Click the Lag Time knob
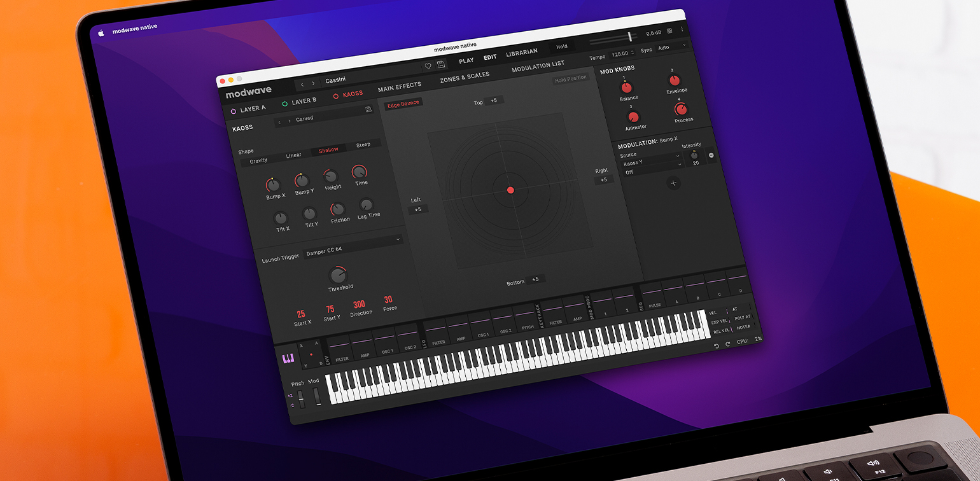Viewport: 980px width, 481px height. [367, 205]
